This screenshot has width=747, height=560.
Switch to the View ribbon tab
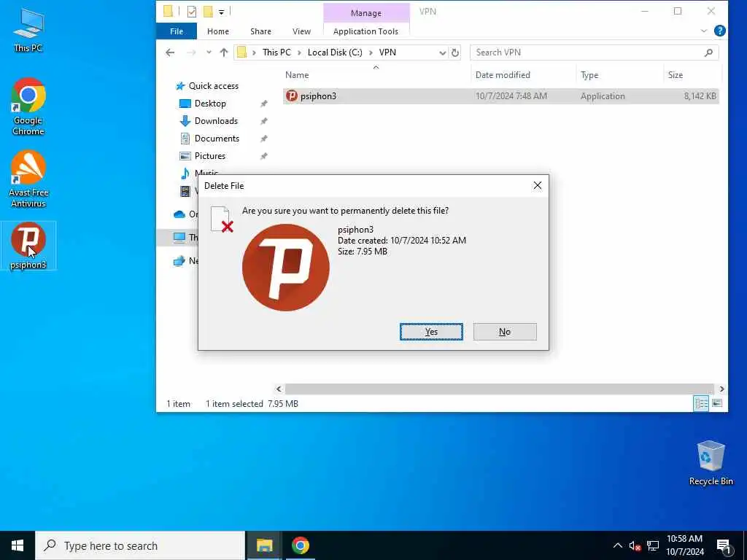click(301, 31)
